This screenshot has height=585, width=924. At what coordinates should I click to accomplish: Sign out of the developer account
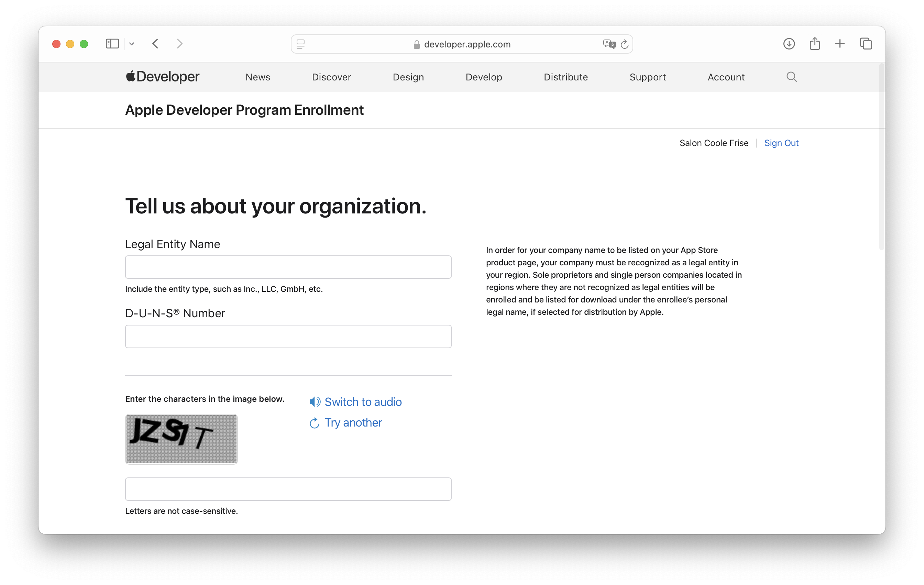pos(781,143)
